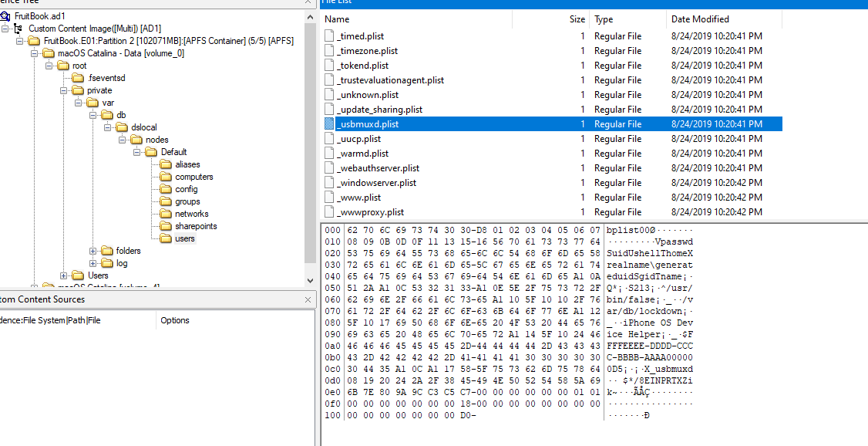Click the Evidence Tree scroll up arrow
The width and height of the screenshot is (868, 446).
[x=309, y=17]
